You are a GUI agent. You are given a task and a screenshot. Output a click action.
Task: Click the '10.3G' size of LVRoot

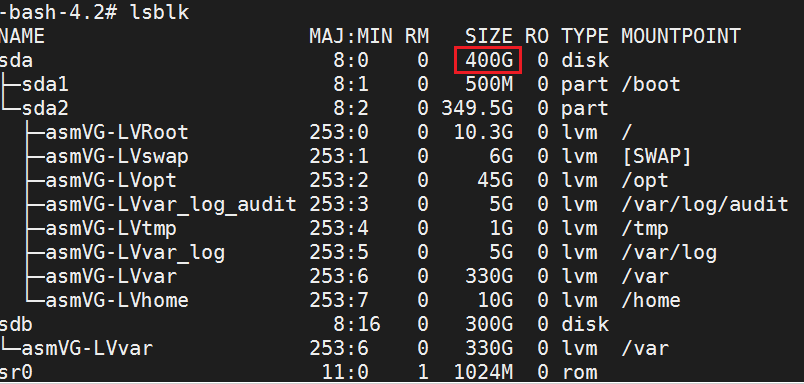pyautogui.click(x=484, y=132)
